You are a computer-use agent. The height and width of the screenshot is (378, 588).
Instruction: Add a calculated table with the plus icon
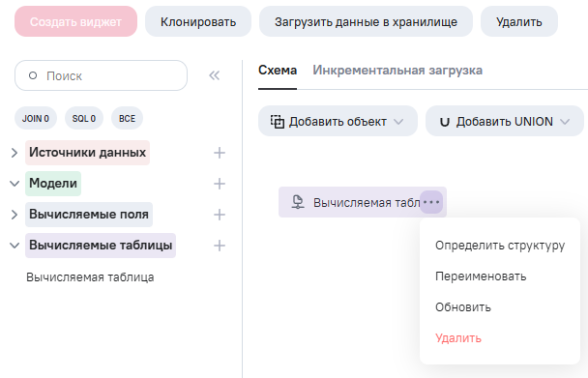(220, 246)
